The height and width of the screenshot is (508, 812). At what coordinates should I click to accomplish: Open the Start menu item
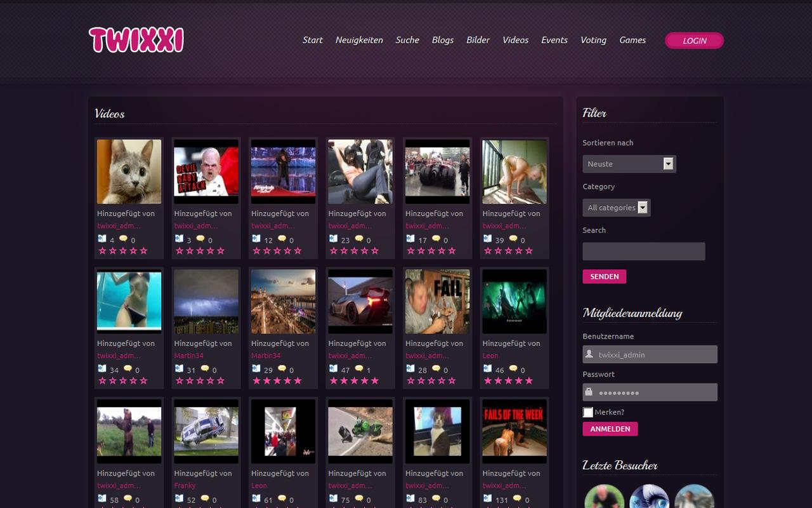click(x=313, y=40)
